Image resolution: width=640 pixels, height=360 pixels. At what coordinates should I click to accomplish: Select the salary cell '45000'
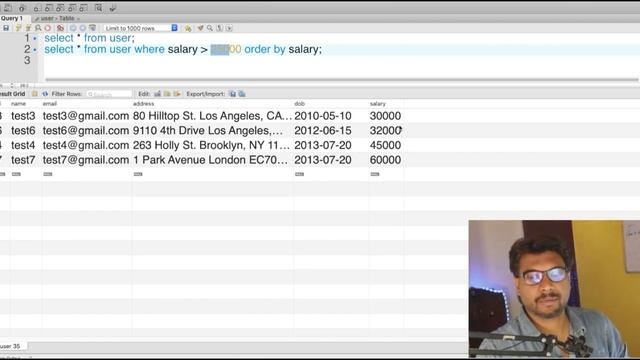click(385, 145)
